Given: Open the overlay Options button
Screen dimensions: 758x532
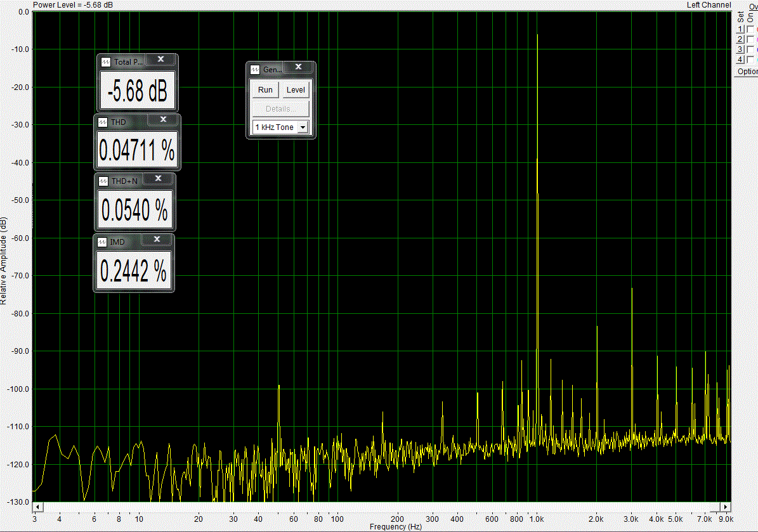Looking at the screenshot, I should pos(747,72).
